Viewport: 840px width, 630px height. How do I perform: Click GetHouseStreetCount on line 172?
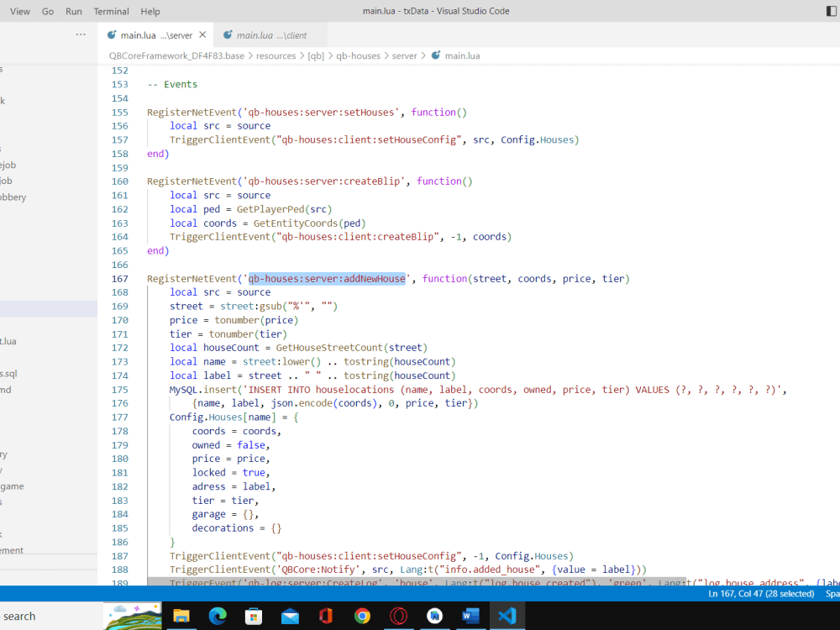click(x=329, y=348)
